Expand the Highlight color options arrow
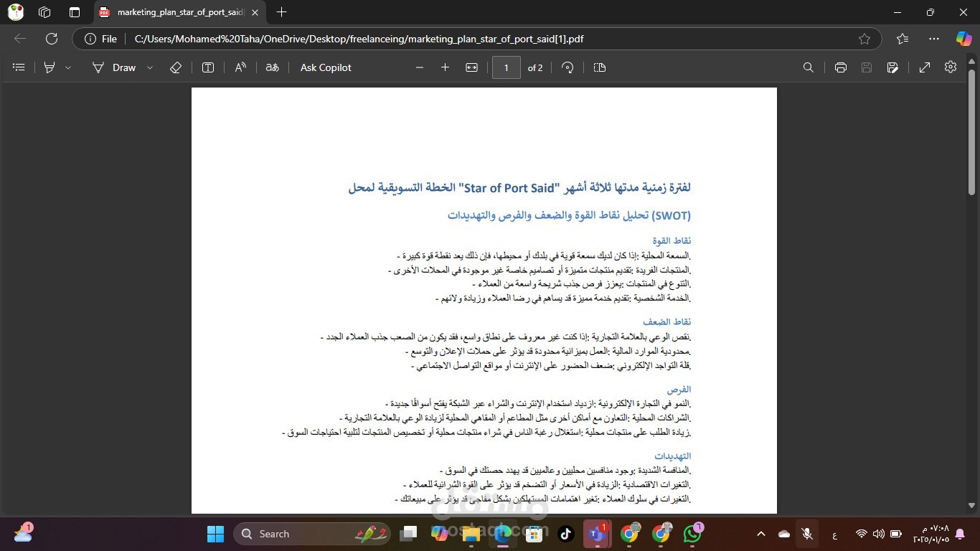Viewport: 980px width, 551px height. pyautogui.click(x=68, y=67)
